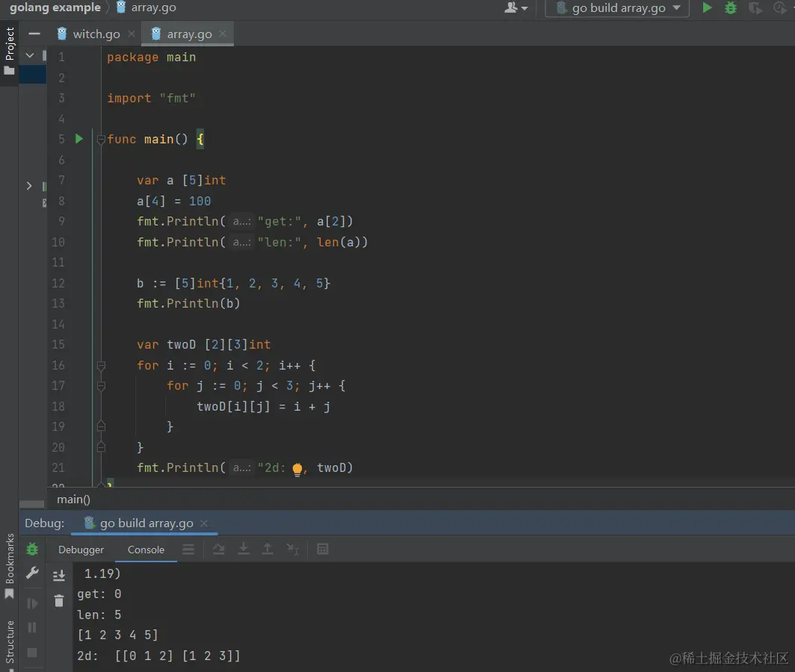Image resolution: width=795 pixels, height=672 pixels.
Task: Collapse the expanded project tree node
Action: click(30, 55)
